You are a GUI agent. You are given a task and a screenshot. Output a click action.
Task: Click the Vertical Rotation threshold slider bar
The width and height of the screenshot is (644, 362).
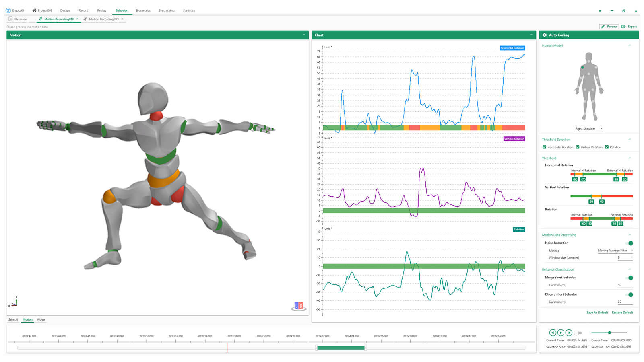click(601, 196)
